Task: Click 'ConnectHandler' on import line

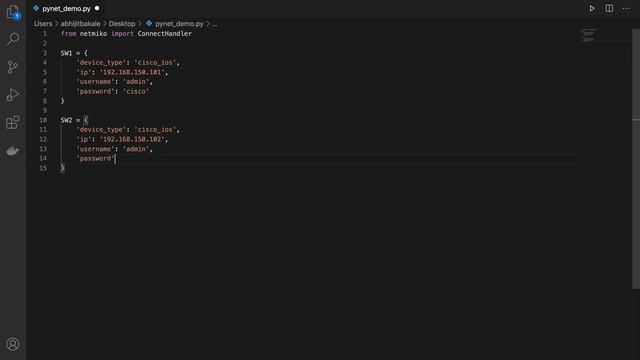Action: point(164,33)
